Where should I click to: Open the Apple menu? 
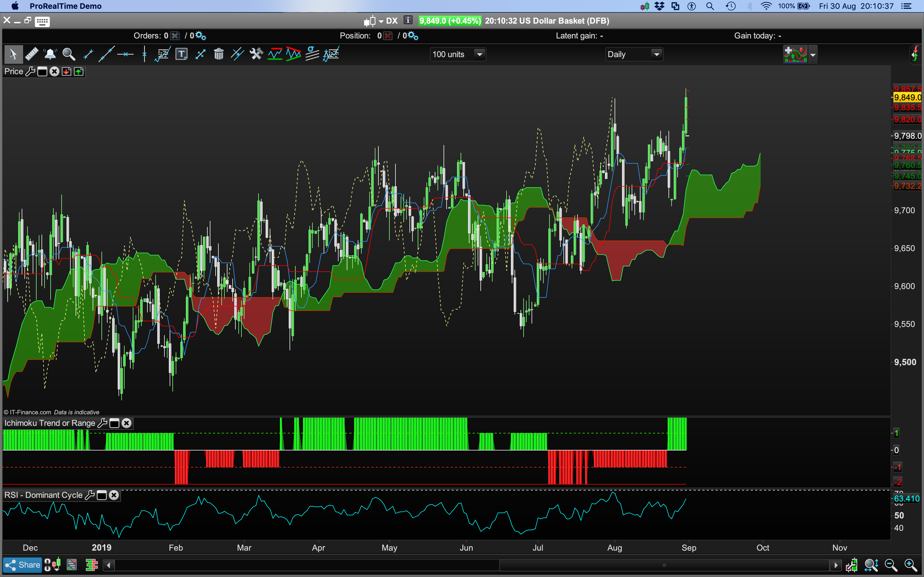pyautogui.click(x=15, y=6)
